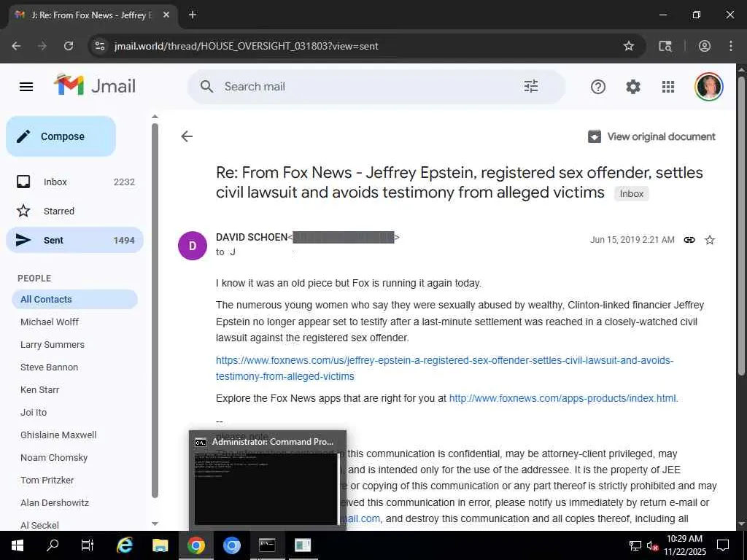This screenshot has width=747, height=560.
Task: Open contact Ken Starr
Action: pyautogui.click(x=39, y=389)
